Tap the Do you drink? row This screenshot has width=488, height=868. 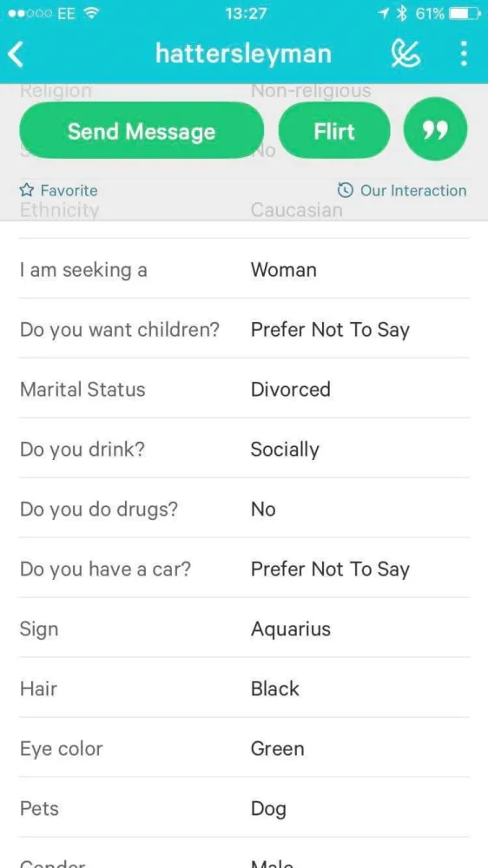[x=244, y=448]
